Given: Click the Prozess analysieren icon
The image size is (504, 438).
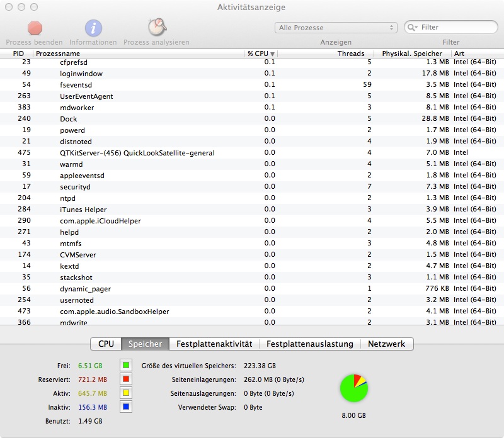Looking at the screenshot, I should [157, 27].
